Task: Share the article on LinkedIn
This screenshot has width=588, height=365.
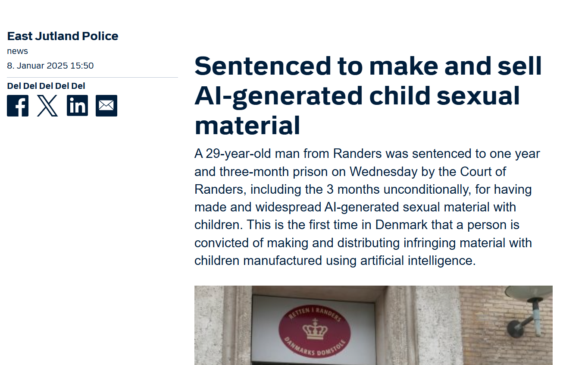Action: click(x=77, y=106)
